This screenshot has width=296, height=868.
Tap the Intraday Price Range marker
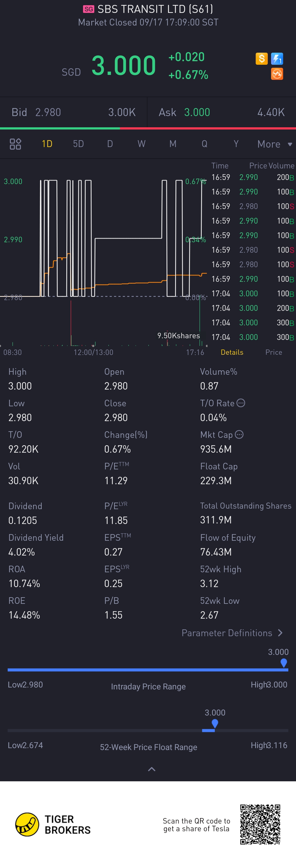284,663
